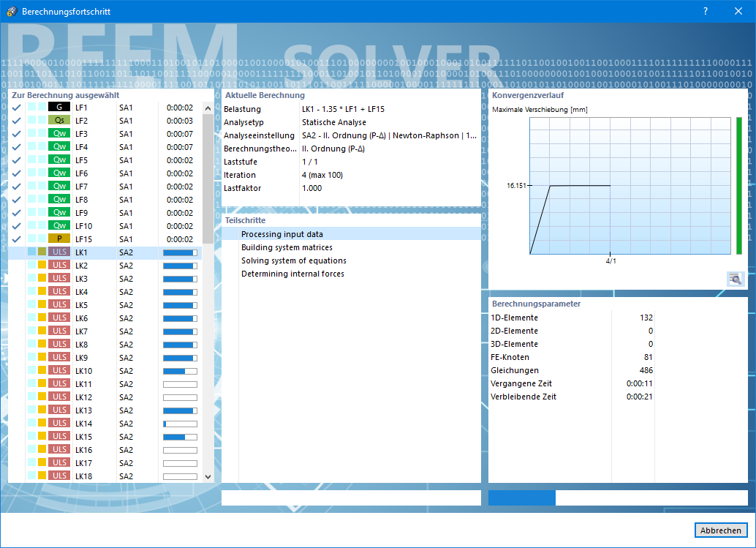Click the Berechnungsparameter heading
Viewport: 756px width, 548px height.
pos(536,304)
